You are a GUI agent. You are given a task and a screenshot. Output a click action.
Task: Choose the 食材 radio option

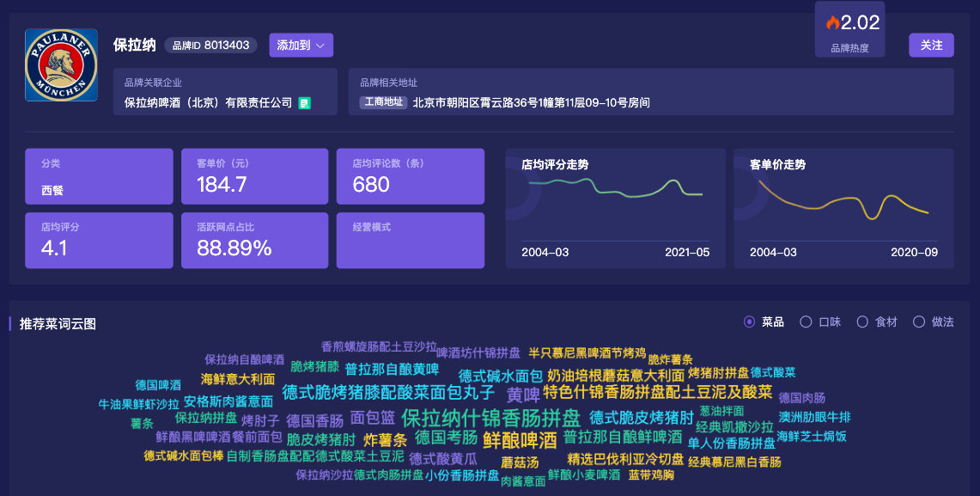pyautogui.click(x=862, y=322)
